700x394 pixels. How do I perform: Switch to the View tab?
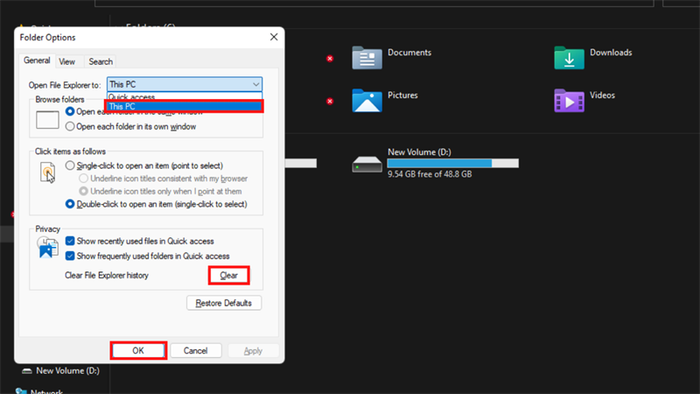[x=67, y=62]
